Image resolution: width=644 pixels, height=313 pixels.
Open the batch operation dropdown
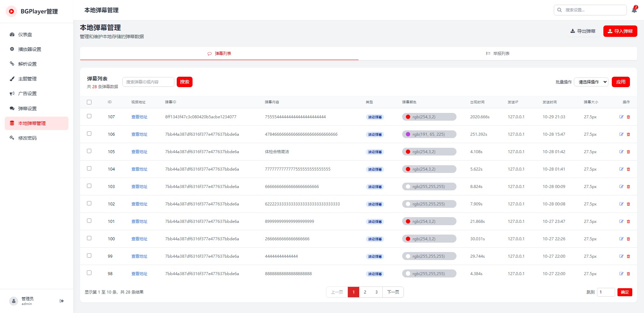[x=591, y=82]
